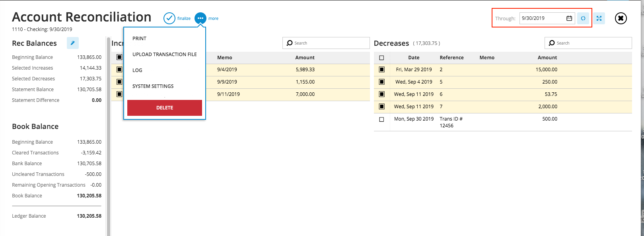Uncheck the 9/9/2019 increase row checkbox

[119, 82]
